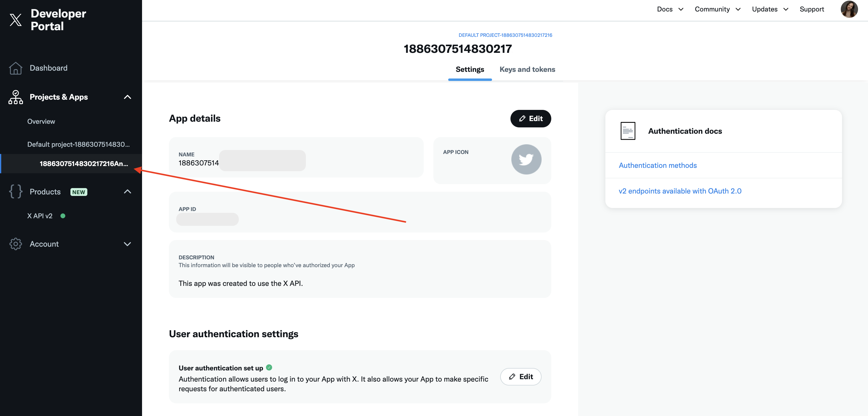This screenshot has width=868, height=416.
Task: Edit the User authentication set up
Action: pos(521,377)
